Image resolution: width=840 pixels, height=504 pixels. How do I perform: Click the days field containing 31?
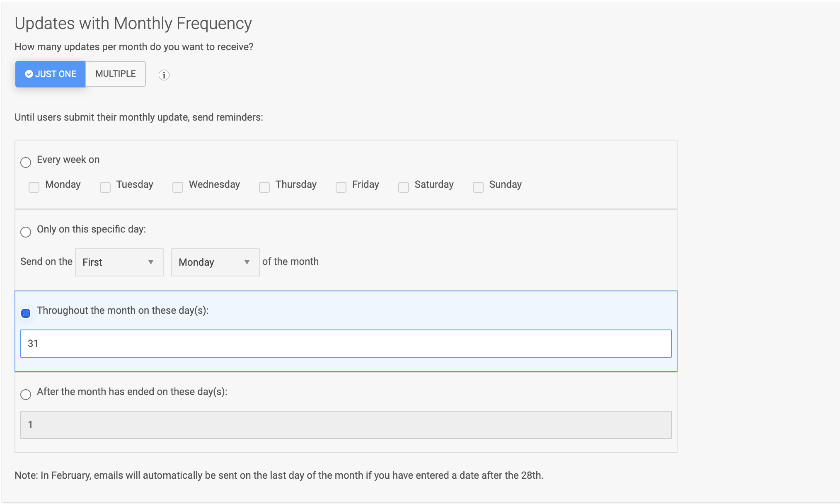point(346,344)
